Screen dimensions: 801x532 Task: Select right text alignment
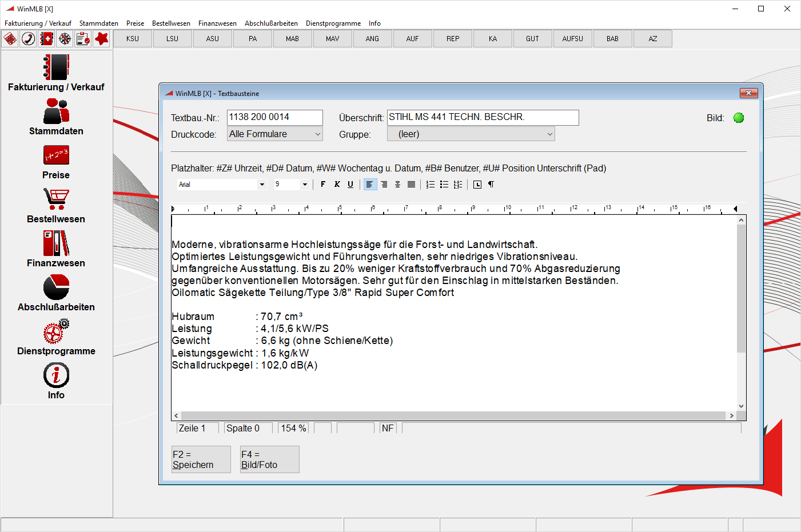(384, 185)
